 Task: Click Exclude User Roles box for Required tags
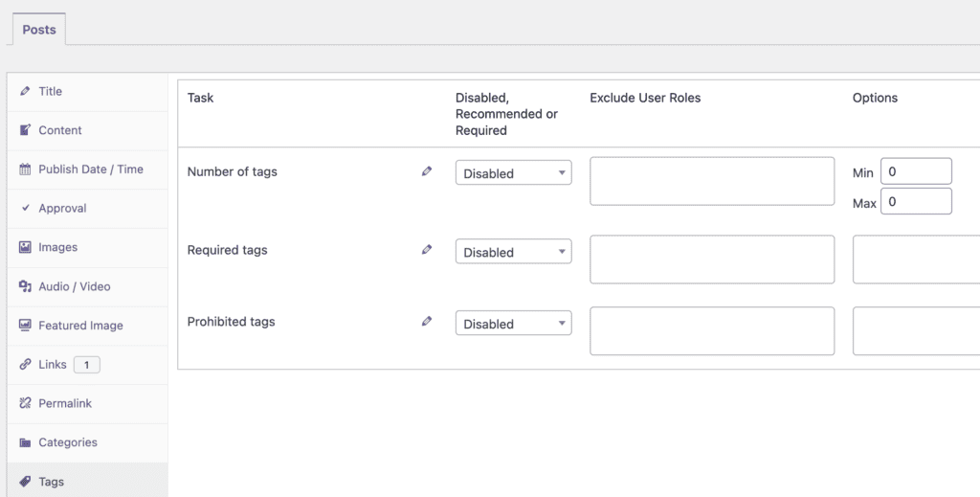pyautogui.click(x=712, y=260)
